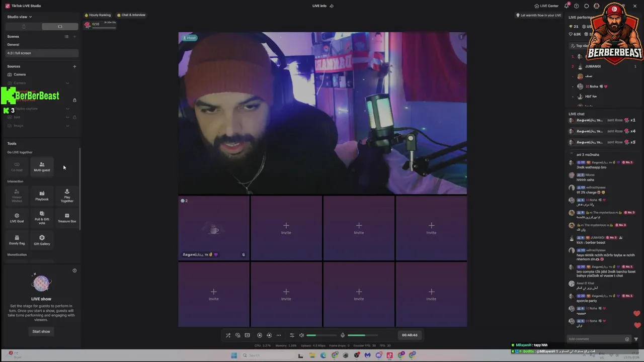Click the Windows Start button
Image resolution: width=644 pixels, height=362 pixels.
coord(234,355)
